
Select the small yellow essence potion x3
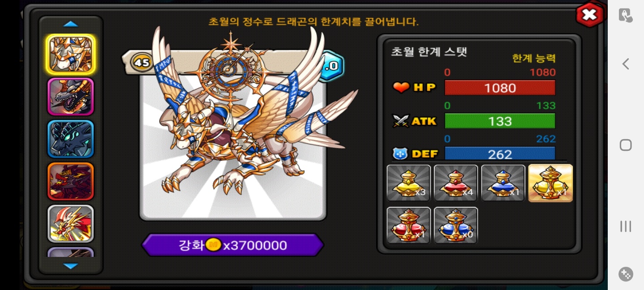click(x=409, y=183)
